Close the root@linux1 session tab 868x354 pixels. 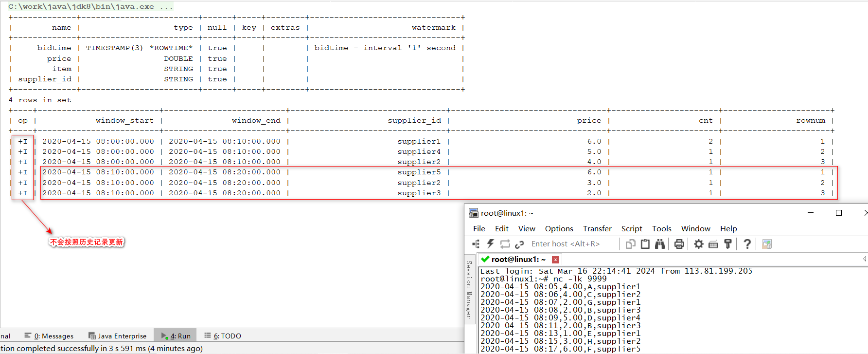(x=555, y=260)
